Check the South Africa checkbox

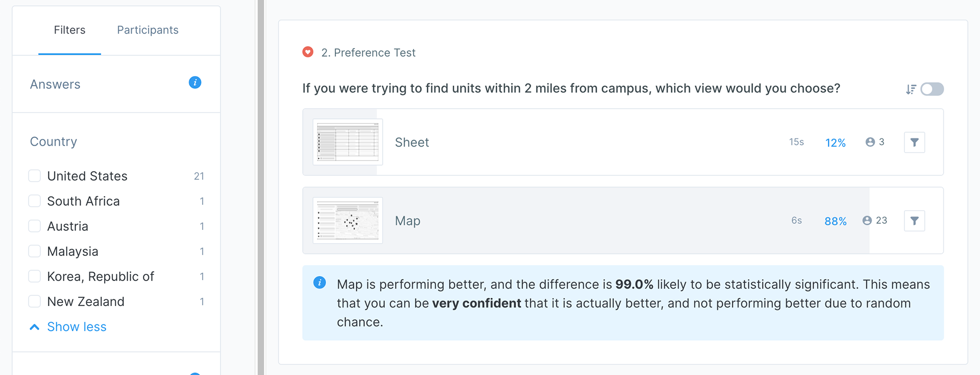[35, 201]
